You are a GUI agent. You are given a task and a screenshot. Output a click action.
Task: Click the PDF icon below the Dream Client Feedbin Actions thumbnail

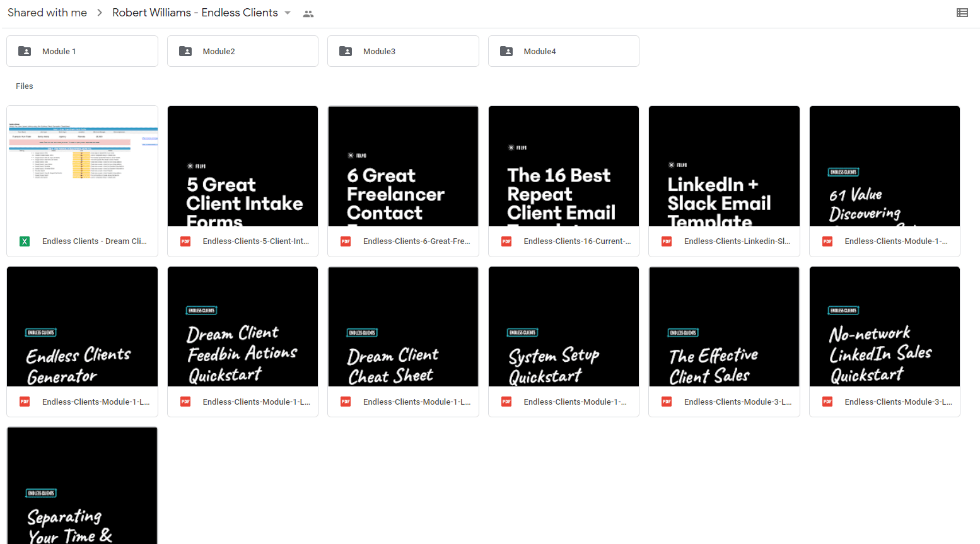click(185, 402)
